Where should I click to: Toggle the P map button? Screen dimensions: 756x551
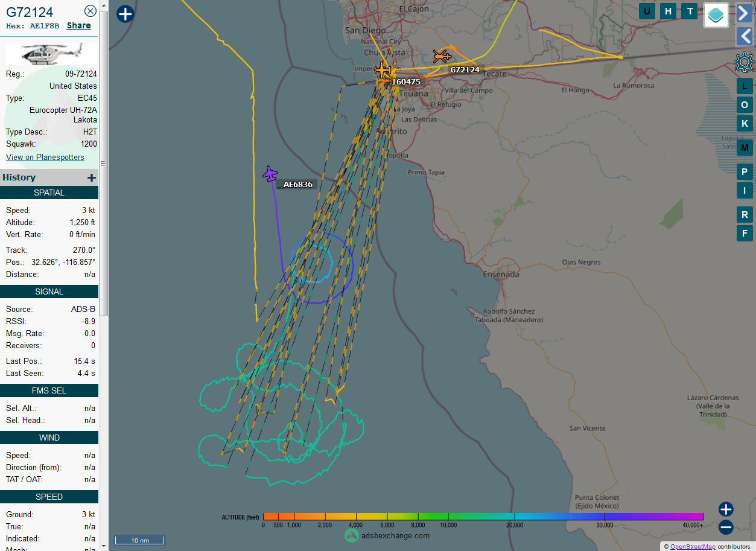[x=745, y=172]
